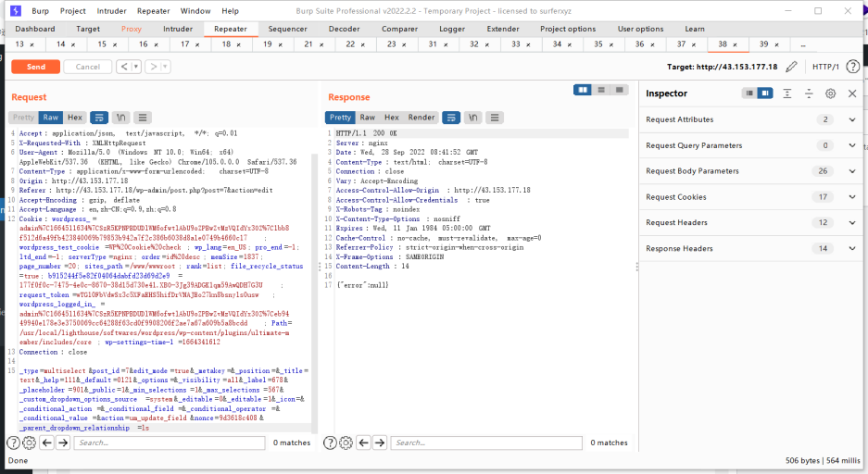Switch to the Logger tab

452,29
